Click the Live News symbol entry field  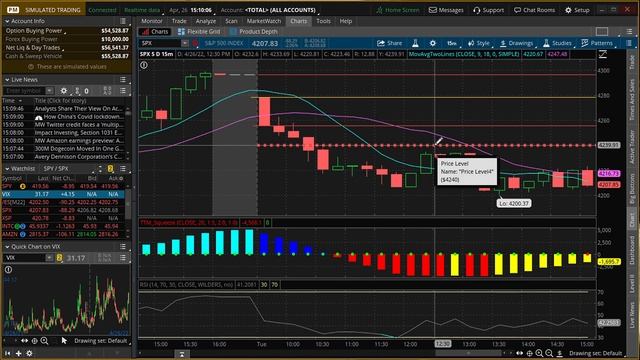click(24, 91)
